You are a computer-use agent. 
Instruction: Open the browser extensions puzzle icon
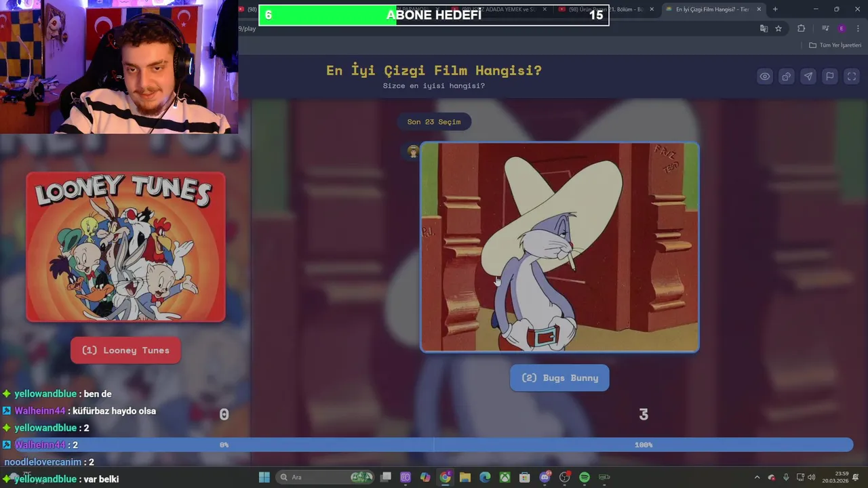click(x=802, y=28)
